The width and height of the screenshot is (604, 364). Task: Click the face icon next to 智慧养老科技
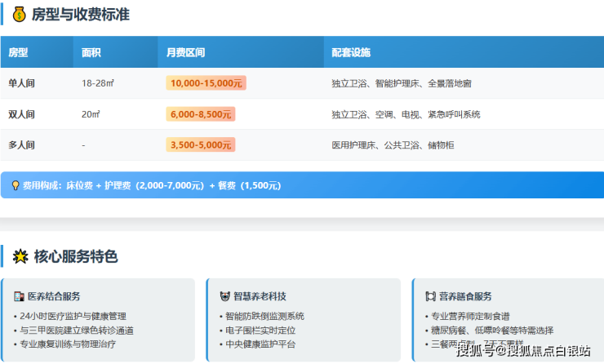226,296
